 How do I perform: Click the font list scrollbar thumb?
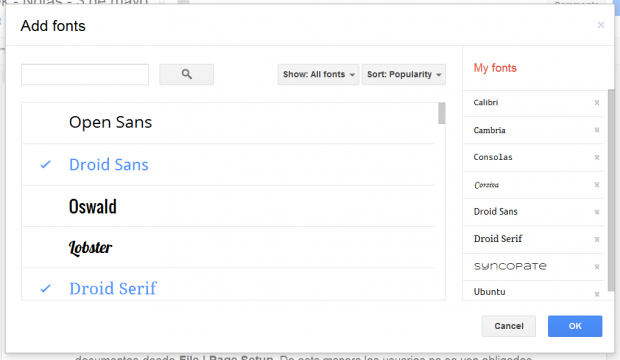[x=441, y=113]
